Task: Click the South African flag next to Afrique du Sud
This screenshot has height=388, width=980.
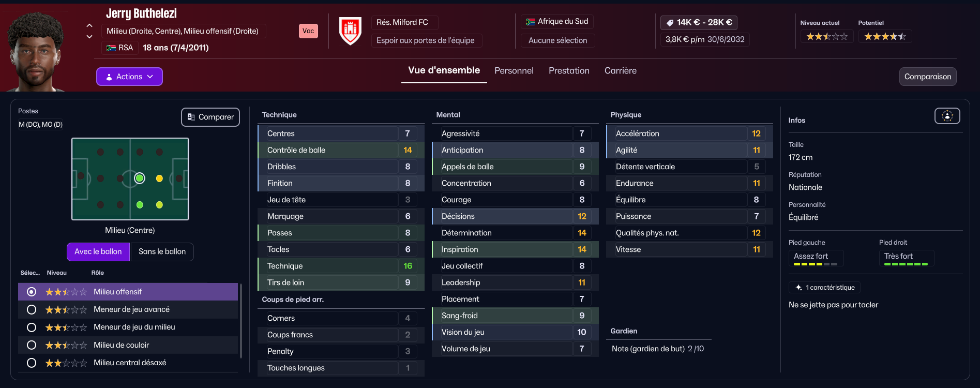Action: (530, 22)
